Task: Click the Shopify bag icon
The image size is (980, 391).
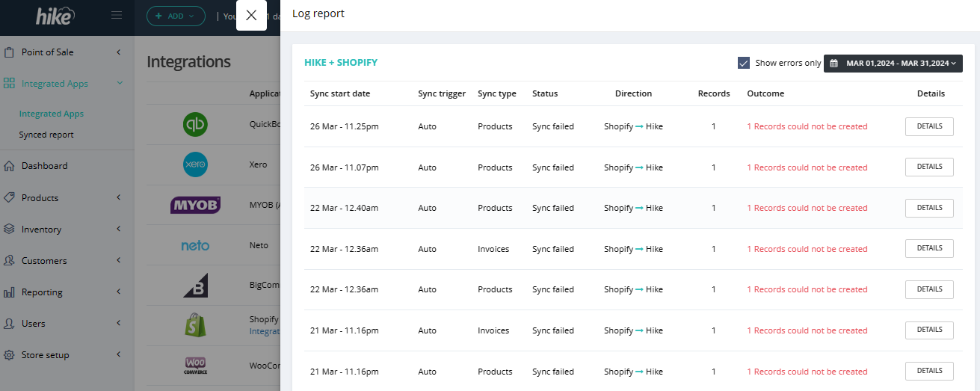Action: tap(195, 325)
